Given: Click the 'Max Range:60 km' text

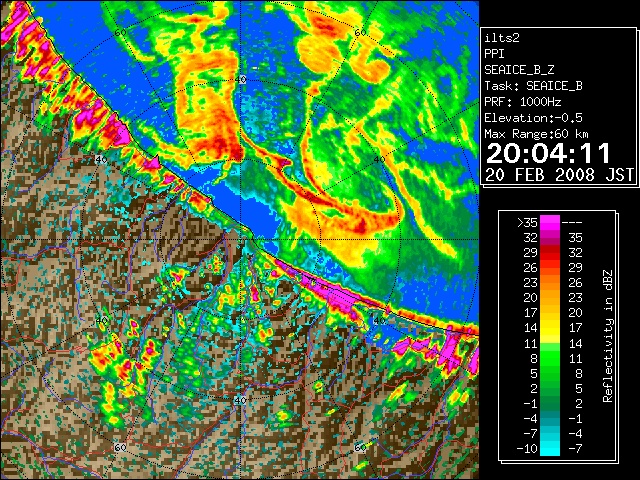Looking at the screenshot, I should click(537, 134).
